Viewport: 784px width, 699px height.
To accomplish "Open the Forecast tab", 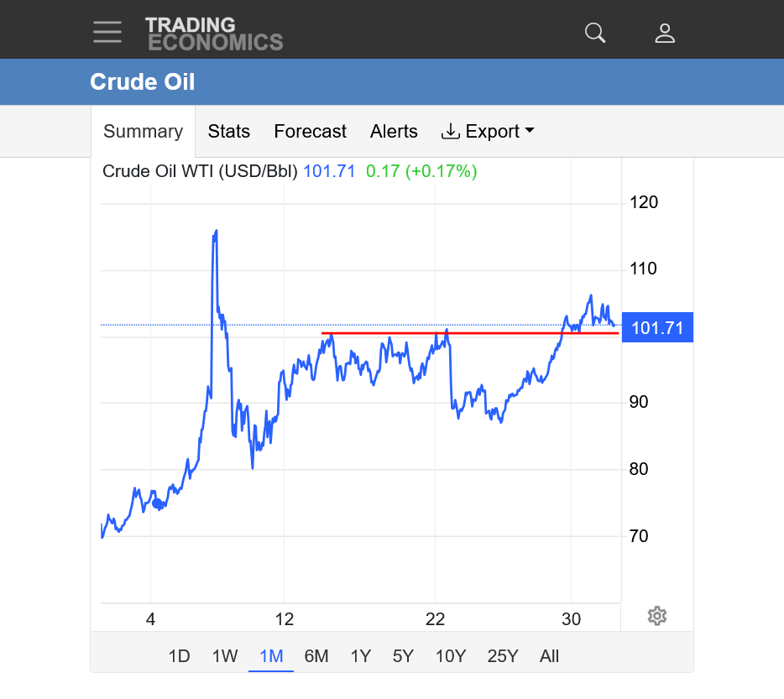I will (310, 131).
